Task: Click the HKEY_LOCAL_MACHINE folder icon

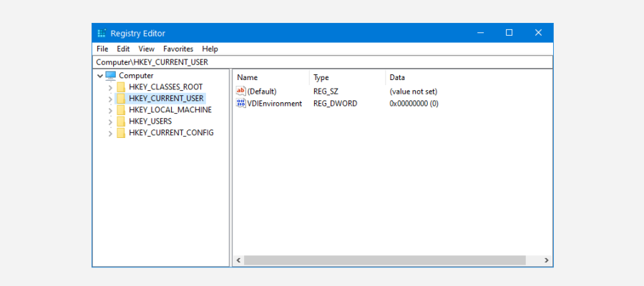Action: (x=121, y=110)
